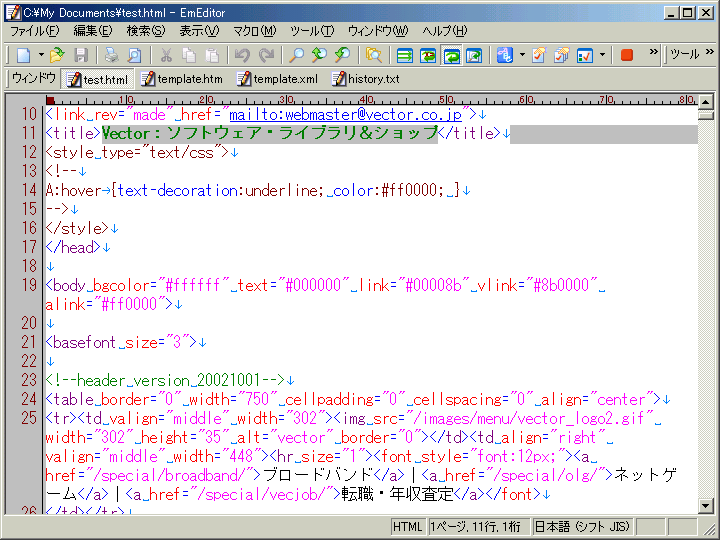The height and width of the screenshot is (540, 720).
Task: Click ruler mark 40 above the editor
Action: coord(366,99)
